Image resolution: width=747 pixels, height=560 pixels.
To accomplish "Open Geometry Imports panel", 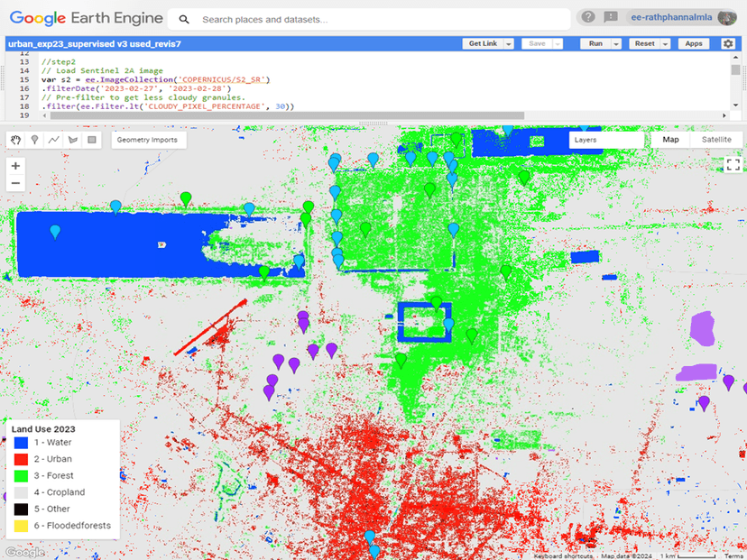I will tap(147, 140).
